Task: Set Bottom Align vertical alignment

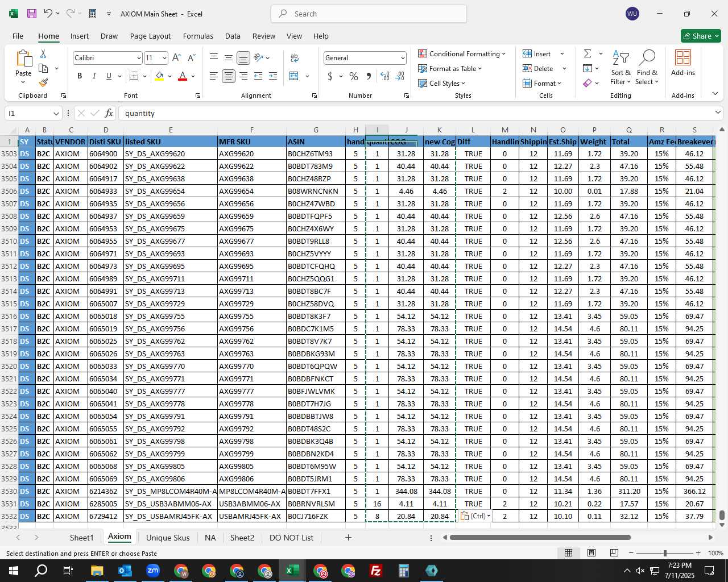Action: [x=243, y=58]
